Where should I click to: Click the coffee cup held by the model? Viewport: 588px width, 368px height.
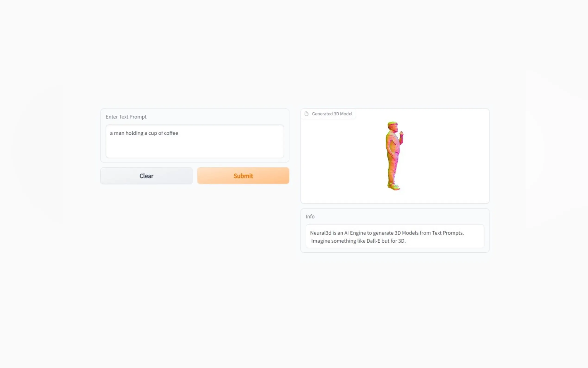coord(401,133)
